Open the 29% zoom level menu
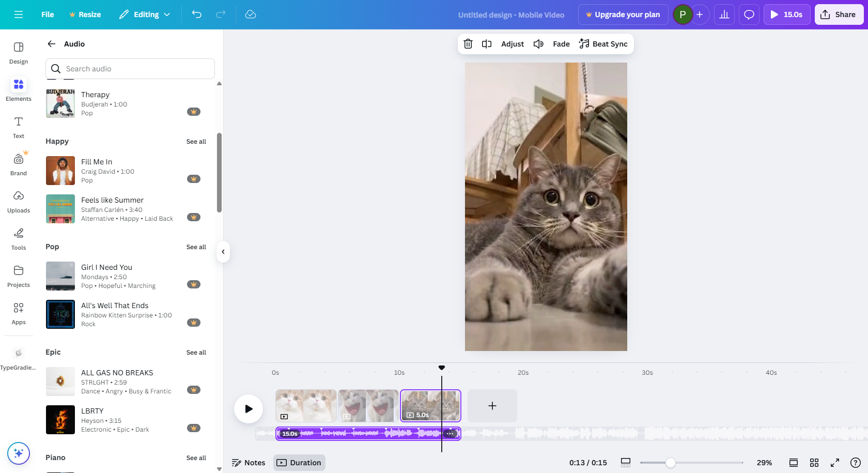868x473 pixels. 764,463
